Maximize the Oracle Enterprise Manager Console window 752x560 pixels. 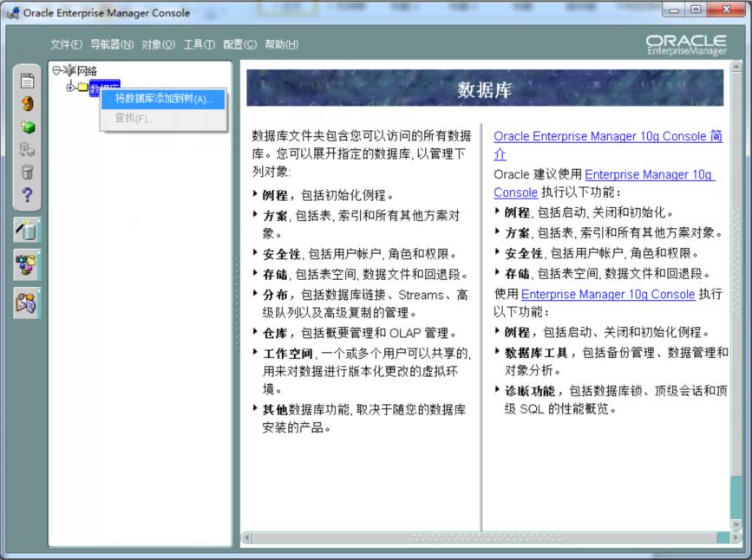[696, 10]
